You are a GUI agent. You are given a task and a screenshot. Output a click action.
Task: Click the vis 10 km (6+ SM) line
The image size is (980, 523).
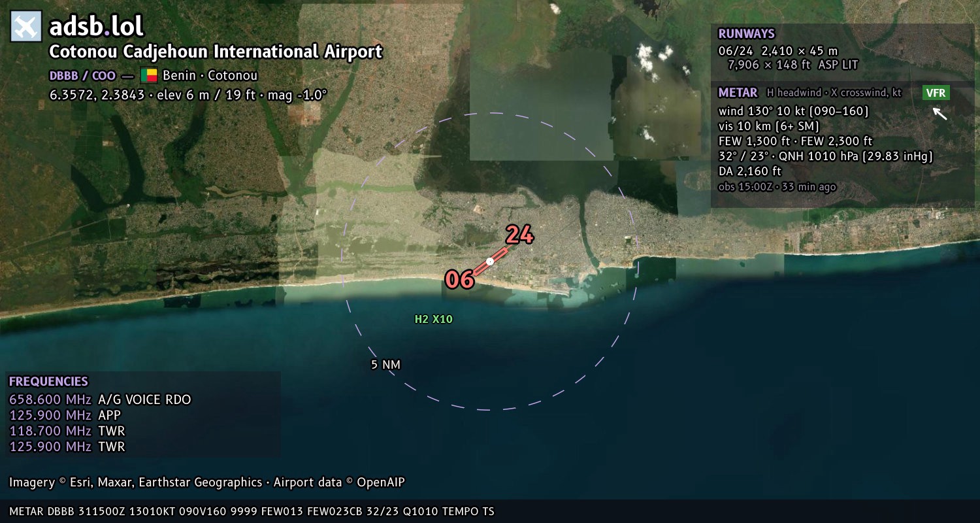click(769, 126)
